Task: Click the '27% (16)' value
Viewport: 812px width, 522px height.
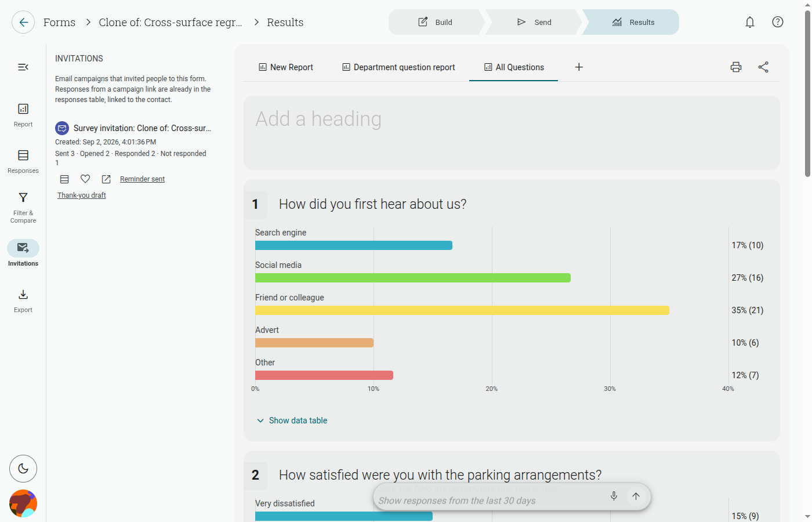Action: tap(747, 278)
